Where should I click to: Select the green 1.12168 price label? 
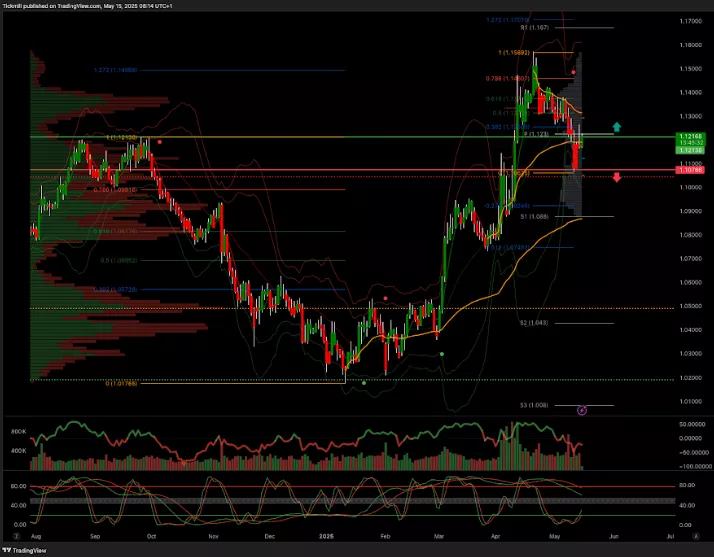coord(662,136)
